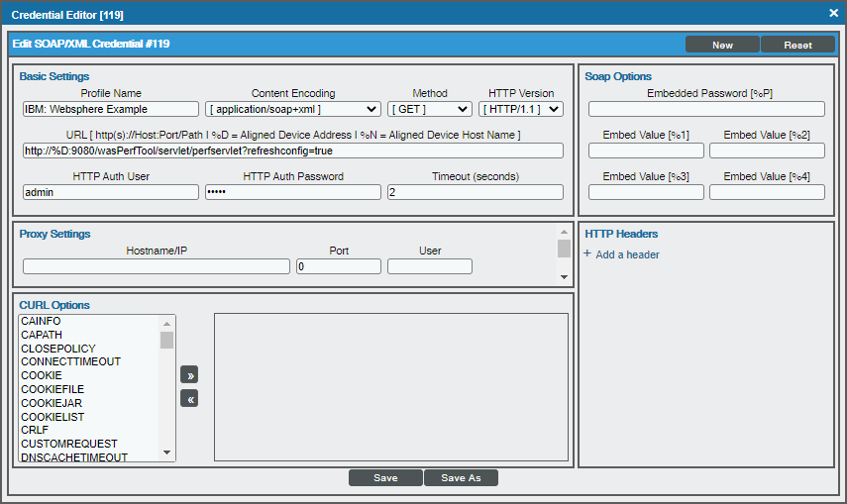Screen dimensions: 847x504
Task: Focus the Profile Name field
Action: (111, 109)
